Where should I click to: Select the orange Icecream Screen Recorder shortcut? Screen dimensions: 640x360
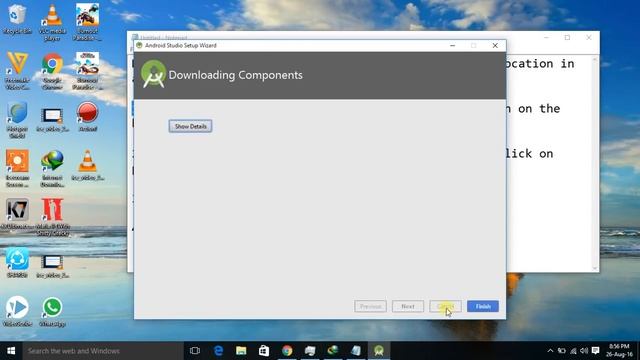tap(17, 169)
